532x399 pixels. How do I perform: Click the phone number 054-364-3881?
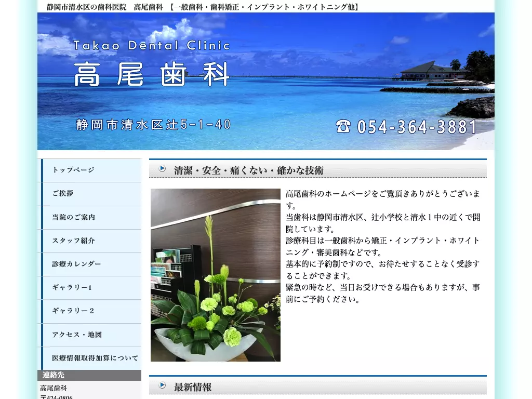pos(417,127)
